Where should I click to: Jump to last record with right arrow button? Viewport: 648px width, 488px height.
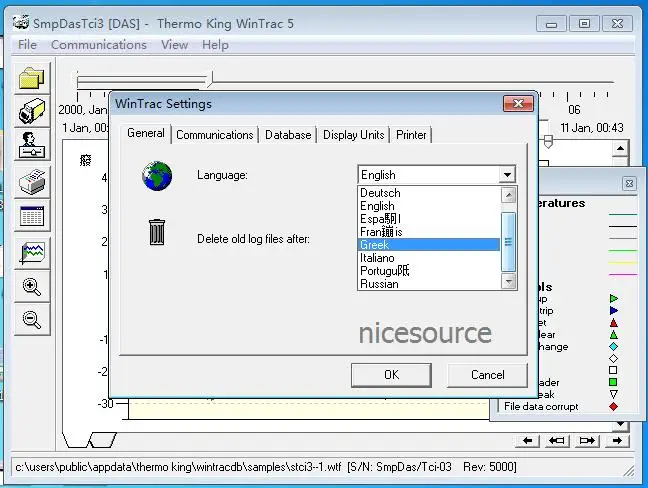pos(617,440)
